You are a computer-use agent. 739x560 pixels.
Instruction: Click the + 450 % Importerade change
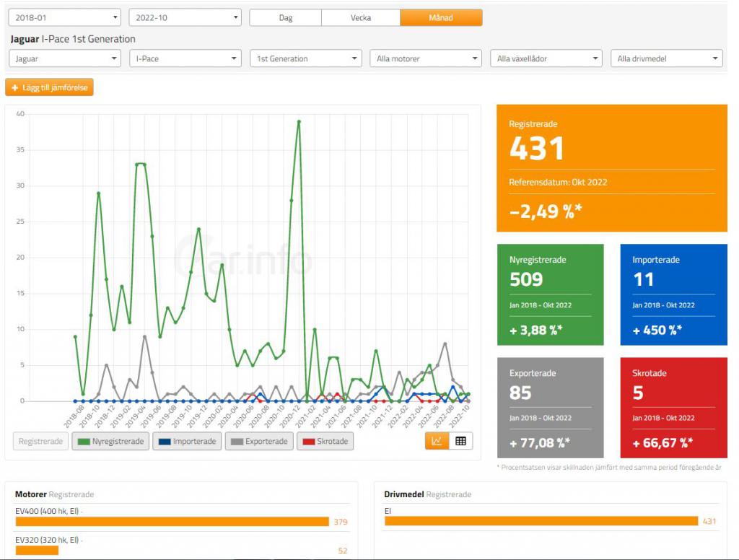[657, 330]
